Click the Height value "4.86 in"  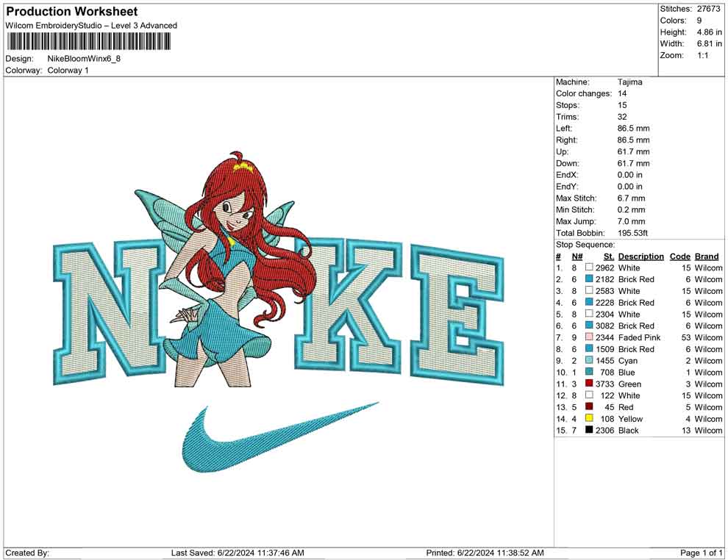click(x=710, y=32)
